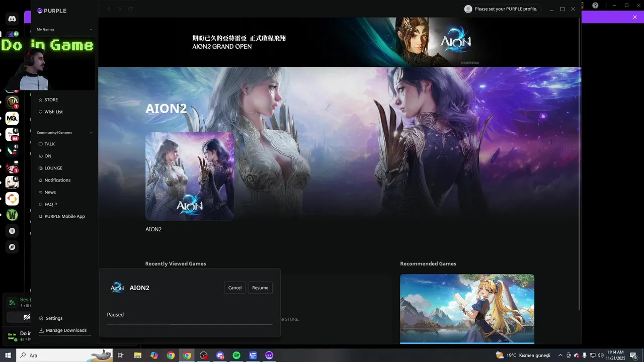
Task: Open the Discord server with 66 badge
Action: click(12, 134)
